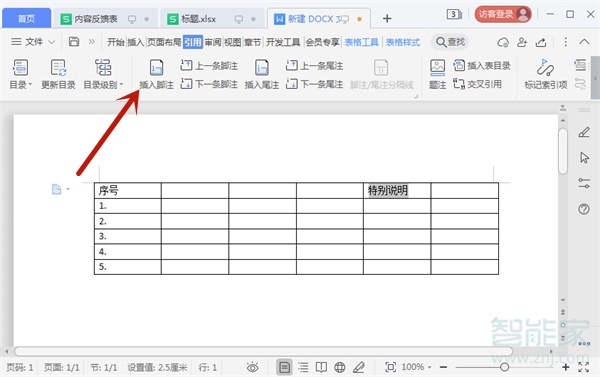Click the full screen icon in status bar
600x377 pixels.
[x=584, y=367]
